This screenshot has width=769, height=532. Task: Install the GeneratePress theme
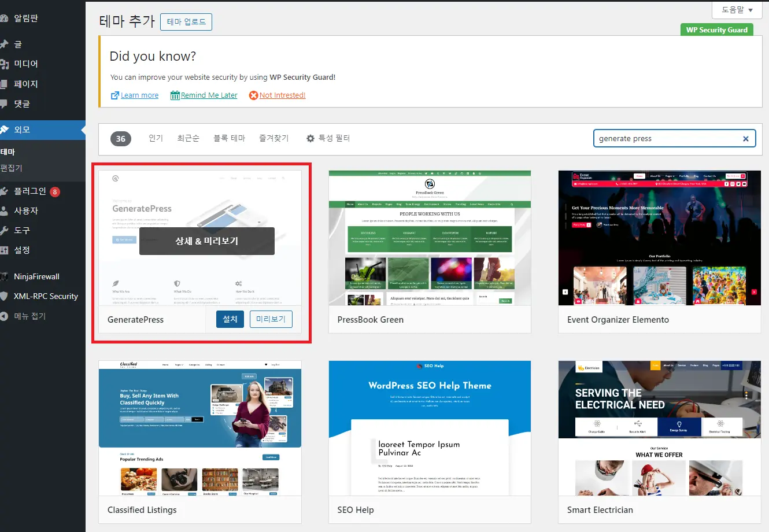(230, 319)
